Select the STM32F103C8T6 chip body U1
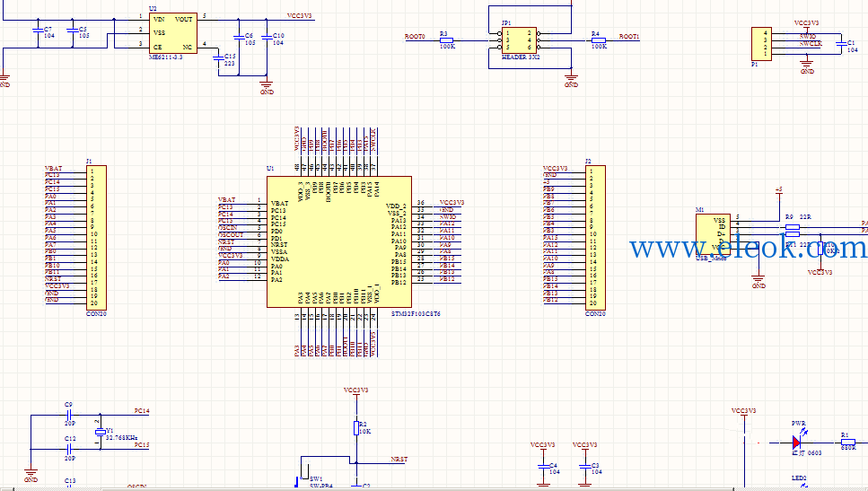The height and width of the screenshot is (491, 868). [338, 241]
